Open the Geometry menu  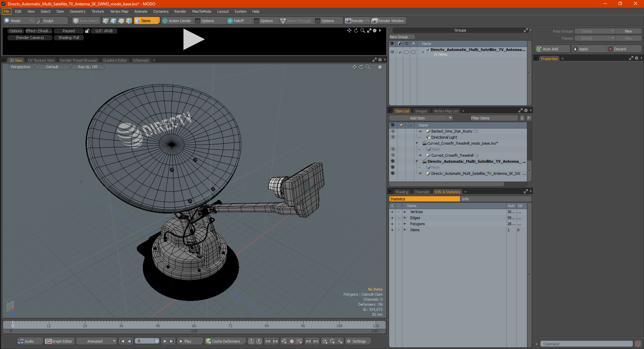77,11
